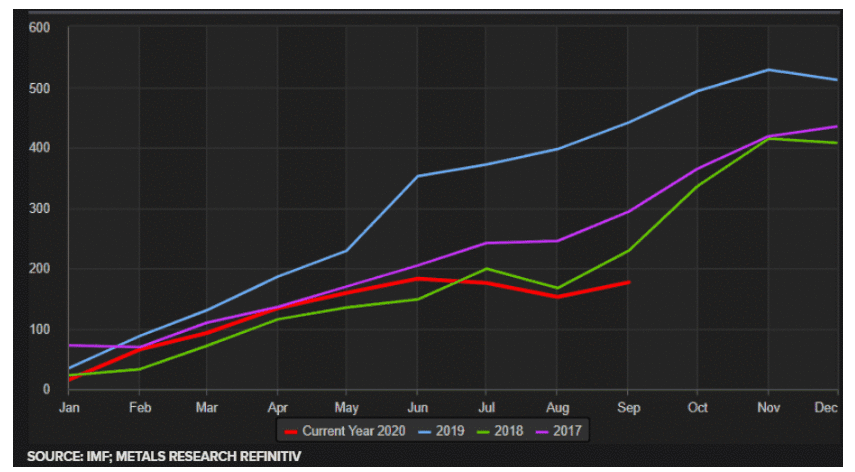Viewport: 855px width, 472px height.
Task: Click the green line's November peak
Action: coord(768,139)
